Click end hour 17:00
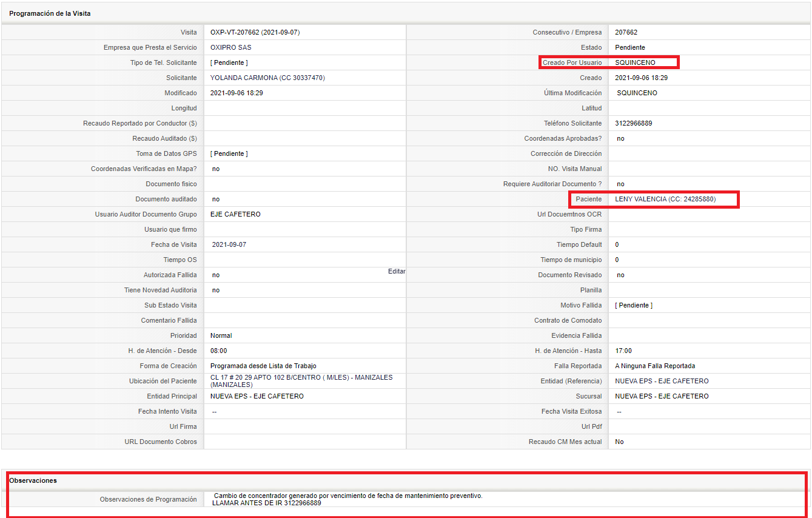812x518 pixels. (623, 351)
